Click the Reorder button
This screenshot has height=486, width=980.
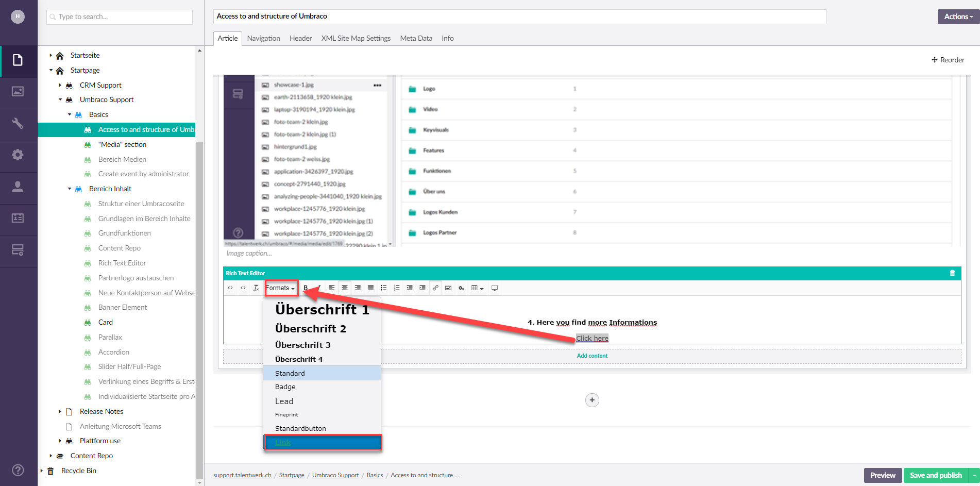pos(948,60)
